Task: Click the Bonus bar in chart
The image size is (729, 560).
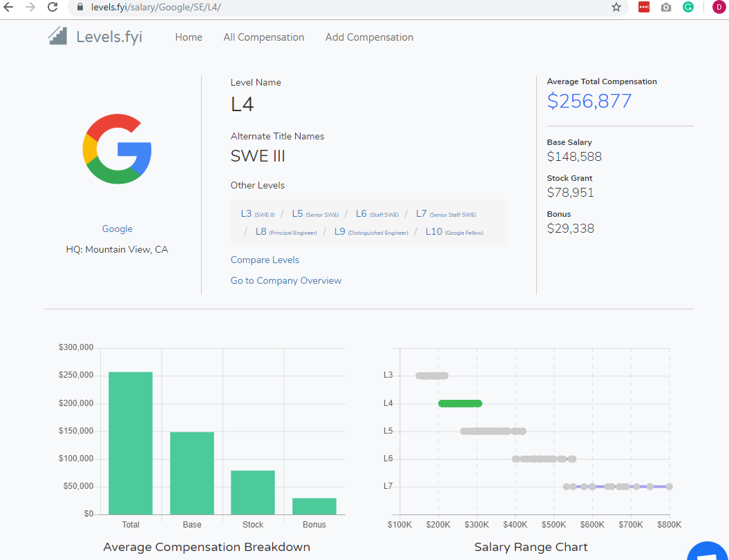Action: pyautogui.click(x=314, y=506)
